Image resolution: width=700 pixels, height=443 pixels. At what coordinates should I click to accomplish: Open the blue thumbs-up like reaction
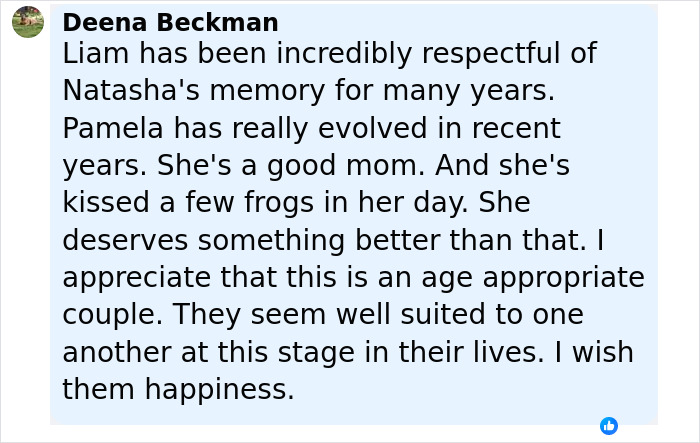click(x=609, y=426)
